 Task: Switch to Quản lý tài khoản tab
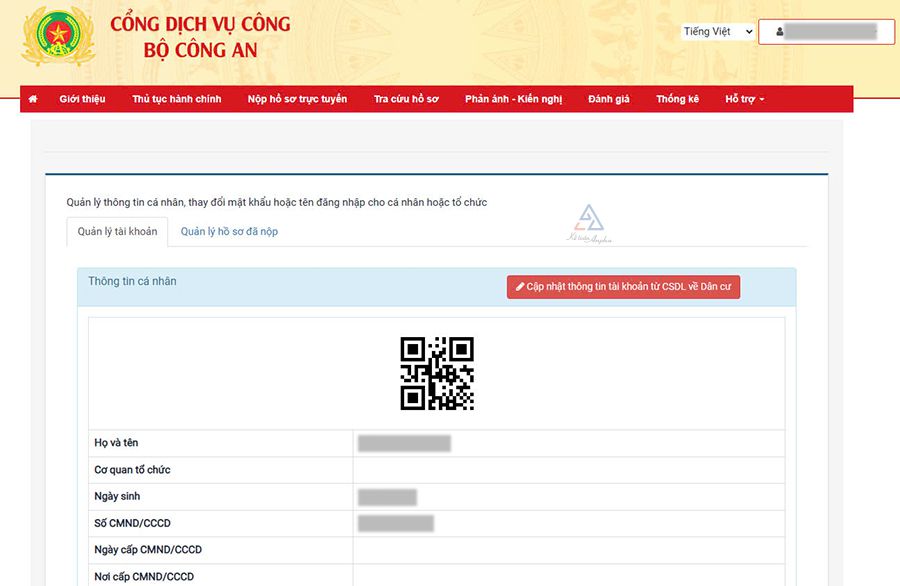117,232
